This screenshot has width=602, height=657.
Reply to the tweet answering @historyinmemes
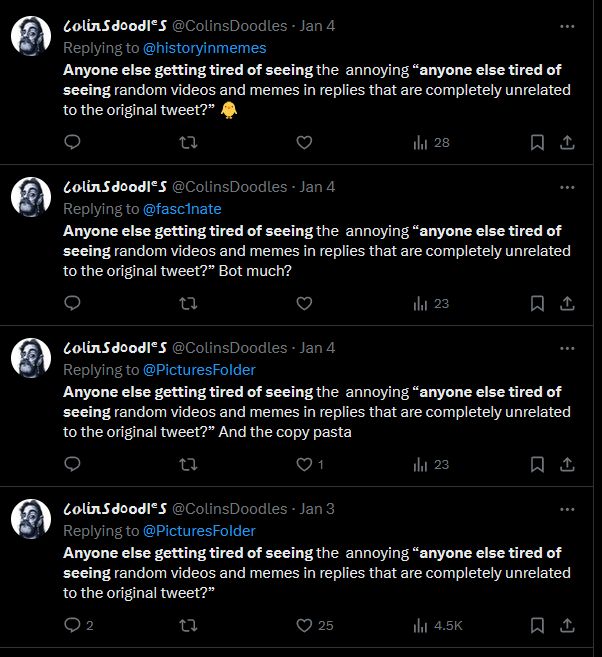(x=72, y=142)
